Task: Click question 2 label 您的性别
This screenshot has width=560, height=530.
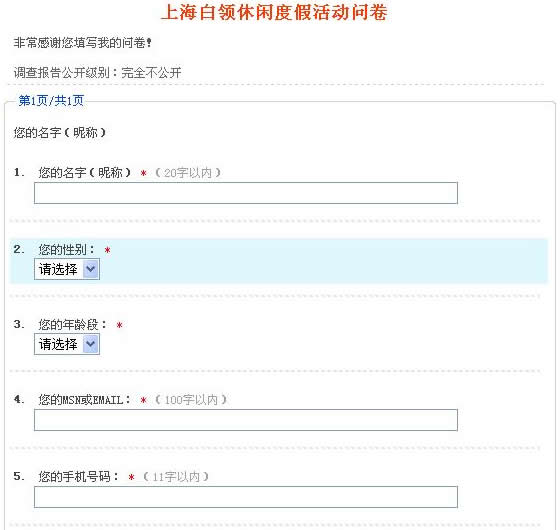Action: 66,250
